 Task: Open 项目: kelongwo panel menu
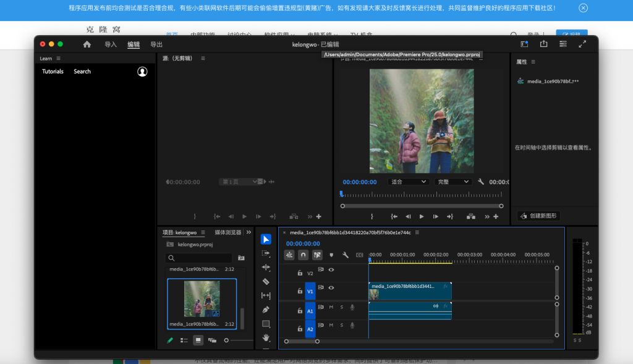pyautogui.click(x=203, y=232)
